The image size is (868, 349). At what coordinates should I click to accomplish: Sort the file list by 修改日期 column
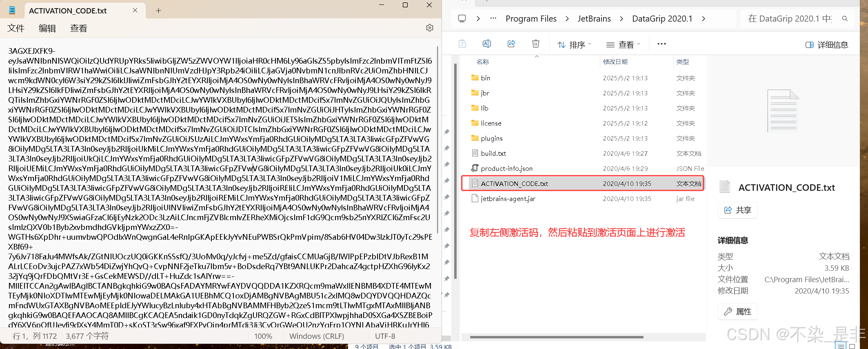pos(615,62)
